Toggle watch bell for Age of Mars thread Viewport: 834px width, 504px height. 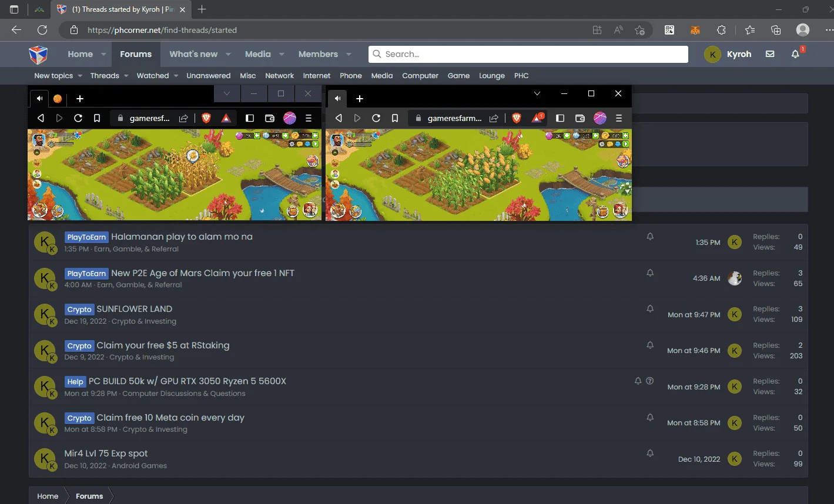click(650, 273)
